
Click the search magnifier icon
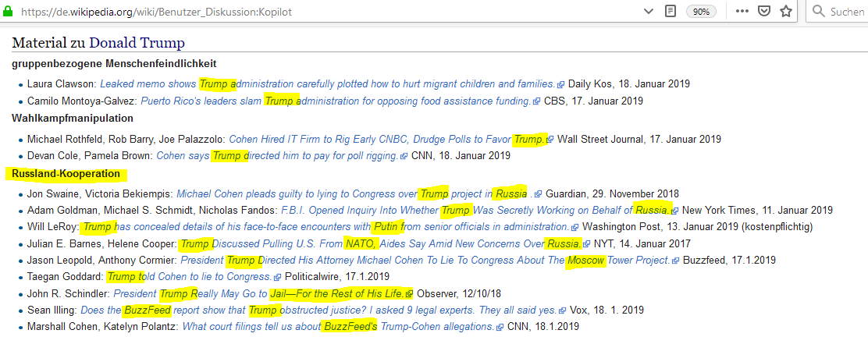[819, 12]
